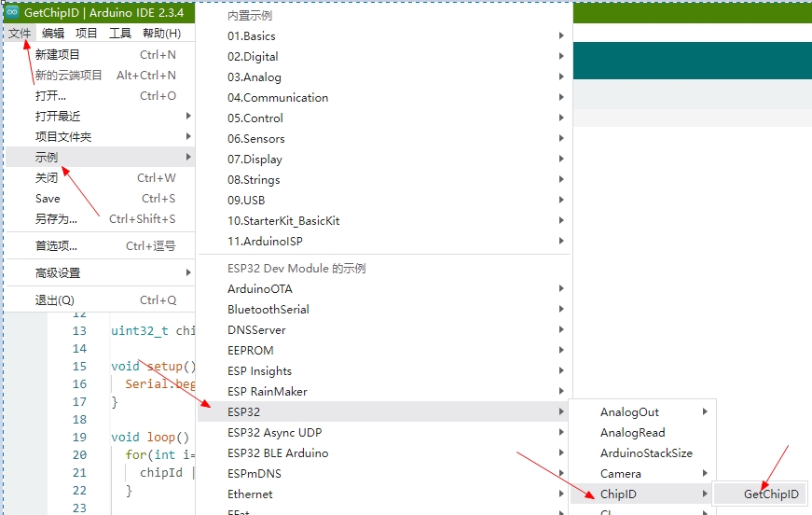
Task: Choose 新建项目 from the file menu
Action: tap(100, 54)
